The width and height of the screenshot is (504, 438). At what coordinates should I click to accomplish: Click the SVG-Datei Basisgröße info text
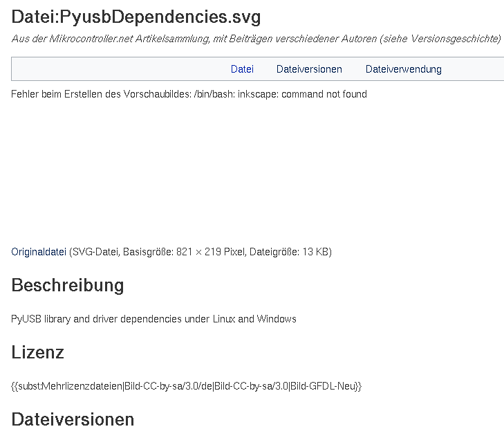pyautogui.click(x=200, y=252)
